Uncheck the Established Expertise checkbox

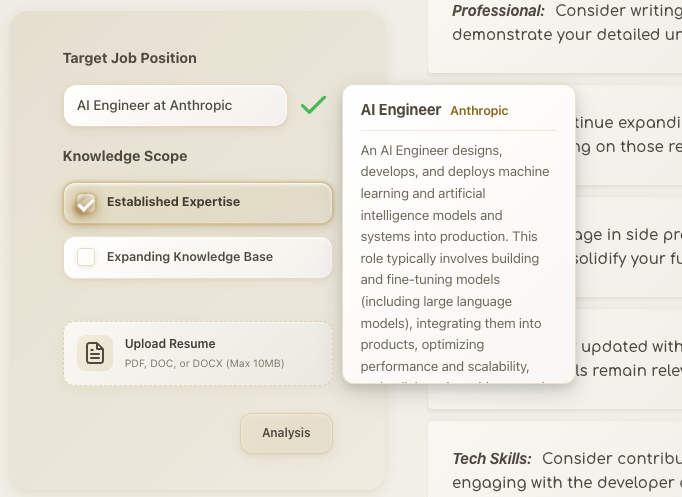(86, 202)
